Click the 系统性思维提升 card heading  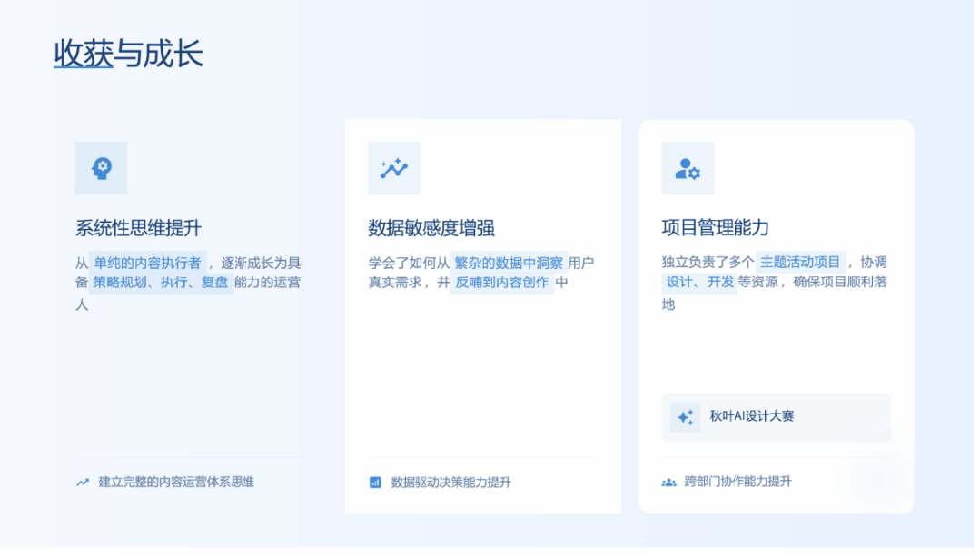click(138, 227)
